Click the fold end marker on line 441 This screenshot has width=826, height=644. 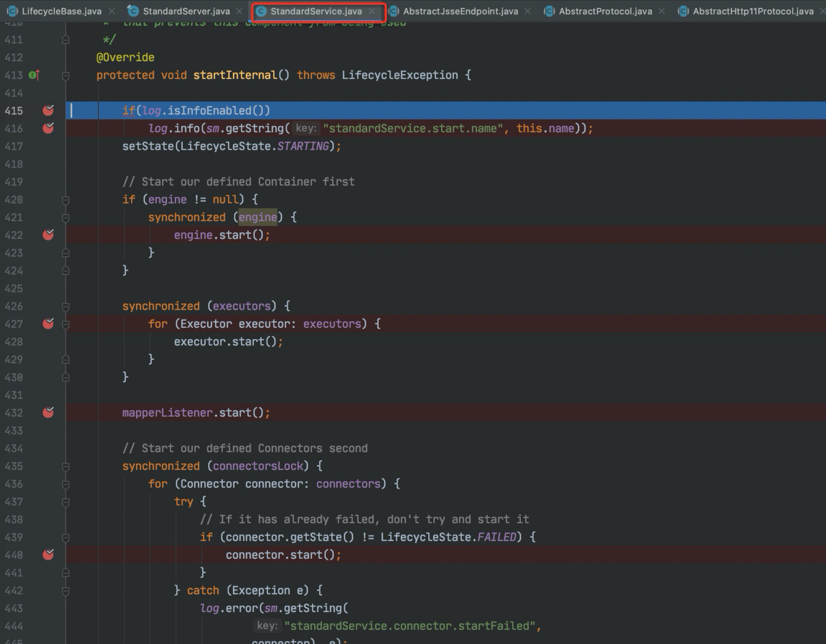pos(66,572)
